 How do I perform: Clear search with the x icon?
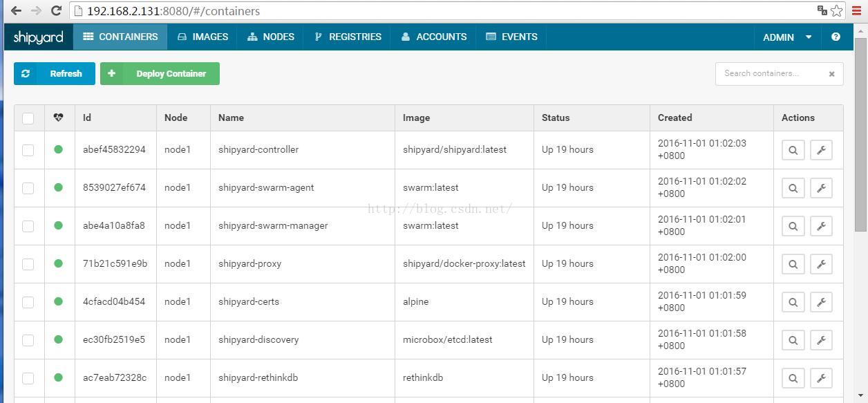pyautogui.click(x=831, y=74)
